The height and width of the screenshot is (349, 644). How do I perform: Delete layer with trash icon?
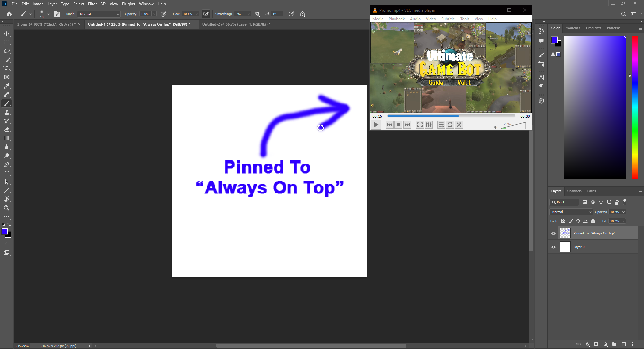(x=632, y=344)
